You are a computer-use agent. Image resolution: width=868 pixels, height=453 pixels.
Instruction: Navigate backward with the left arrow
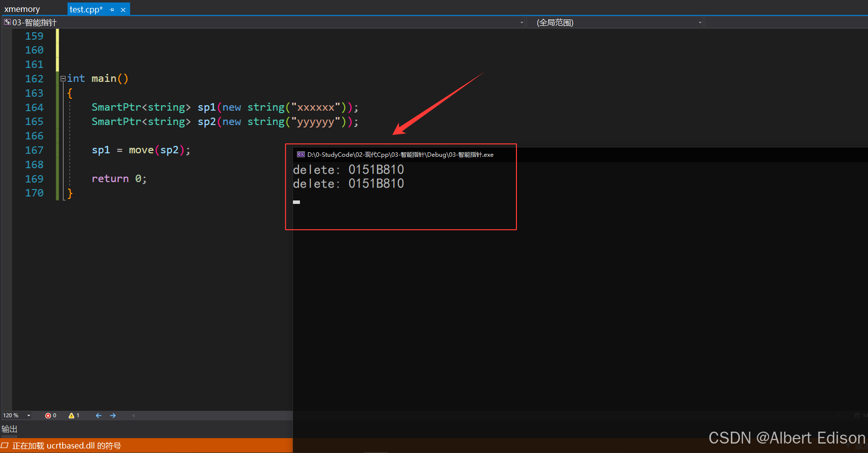point(98,416)
